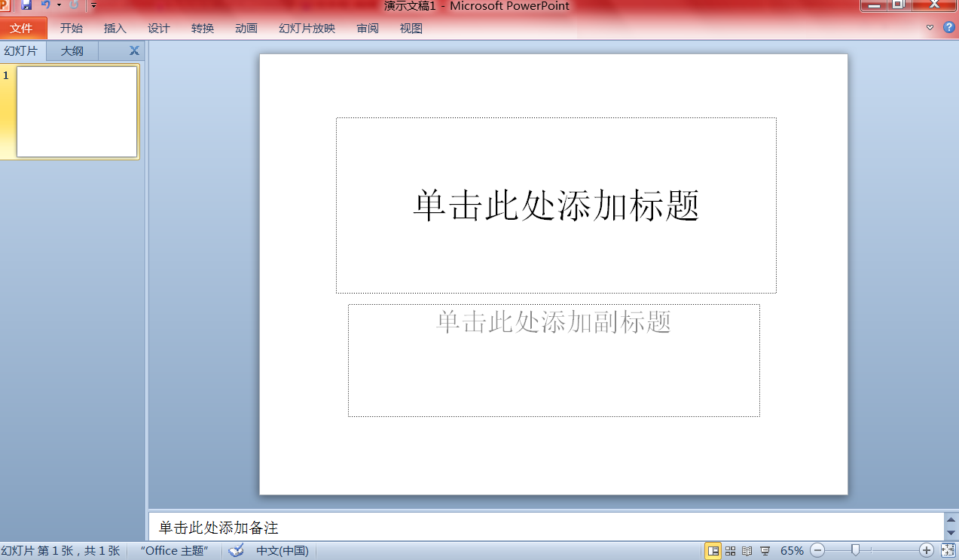Click the zoom slider handle
Image resolution: width=959 pixels, height=560 pixels.
point(855,550)
